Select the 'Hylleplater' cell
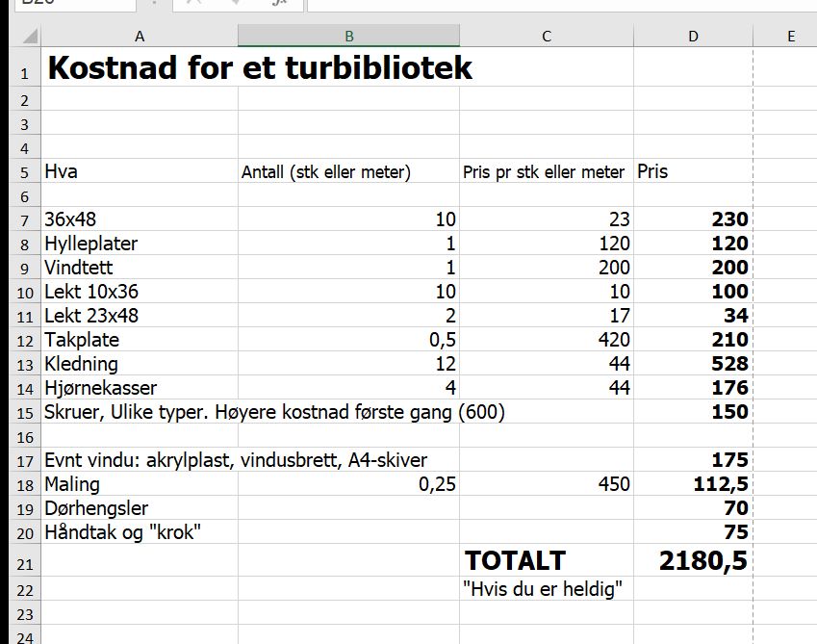 [x=140, y=244]
